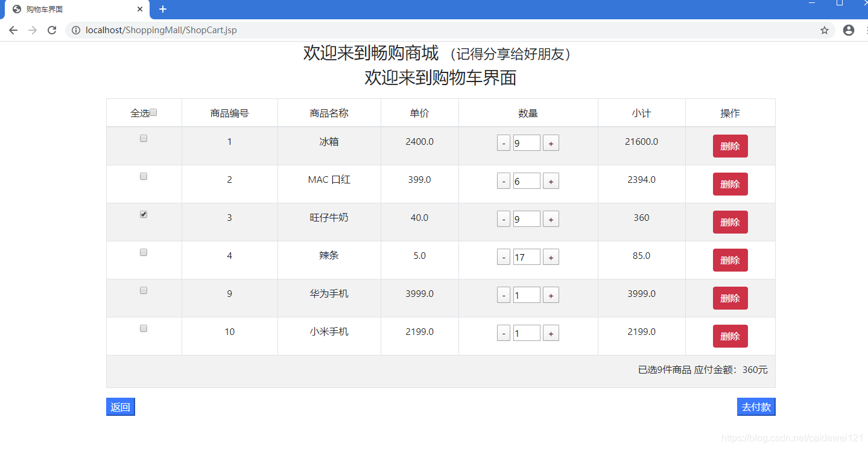
Task: Check the 华为手机 row checkbox
Action: pos(144,290)
